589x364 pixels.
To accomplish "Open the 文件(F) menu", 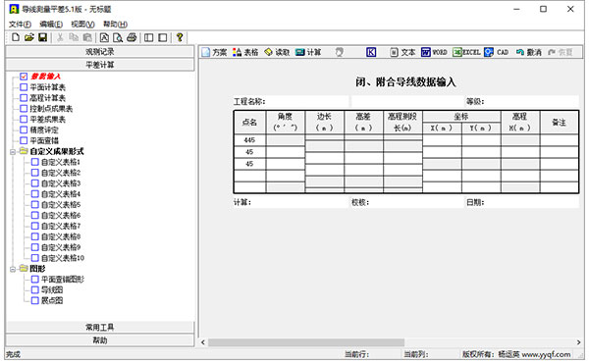I will [x=20, y=25].
